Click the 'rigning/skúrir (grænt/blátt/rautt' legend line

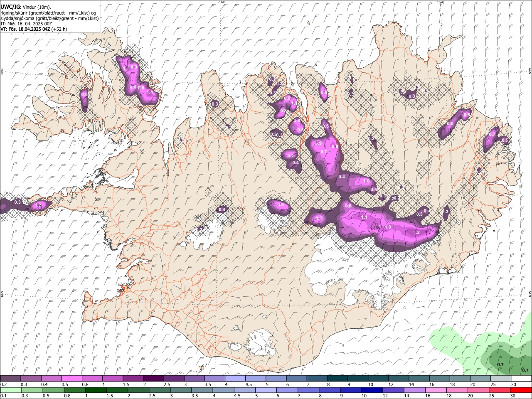[x=48, y=13]
